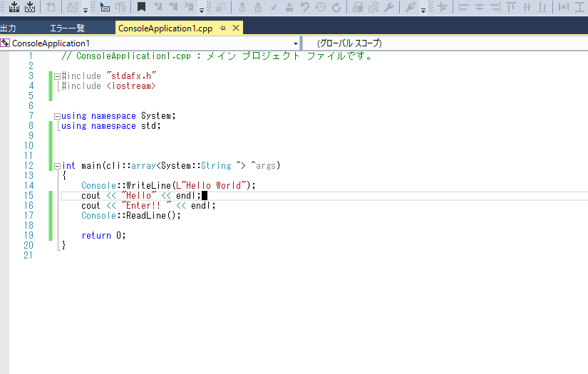Viewport: 588px width, 374px height.
Task: Close the ConsoleApplication1.cpp tab
Action: pos(236,28)
